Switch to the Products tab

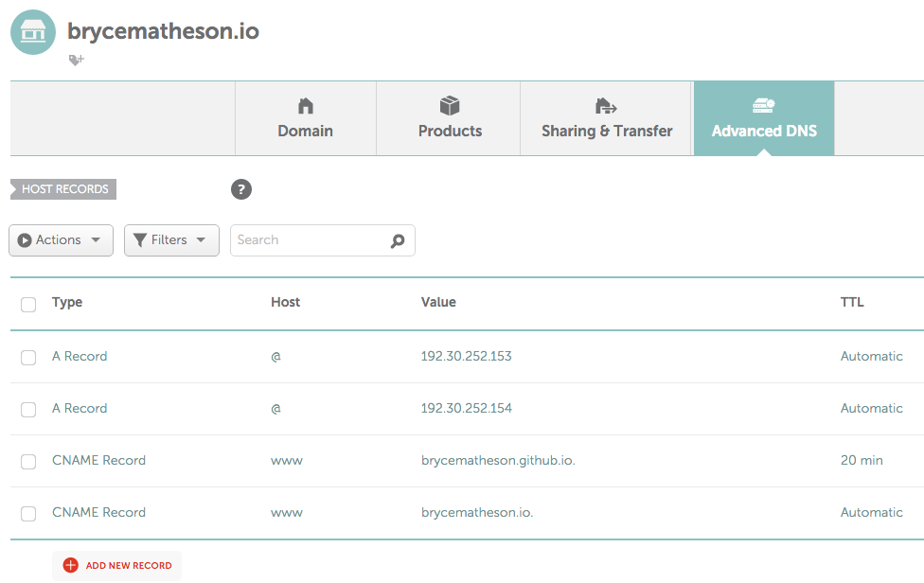tap(449, 131)
